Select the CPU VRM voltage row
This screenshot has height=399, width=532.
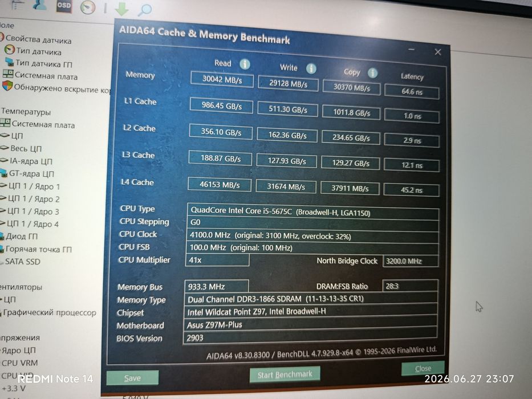click(20, 363)
